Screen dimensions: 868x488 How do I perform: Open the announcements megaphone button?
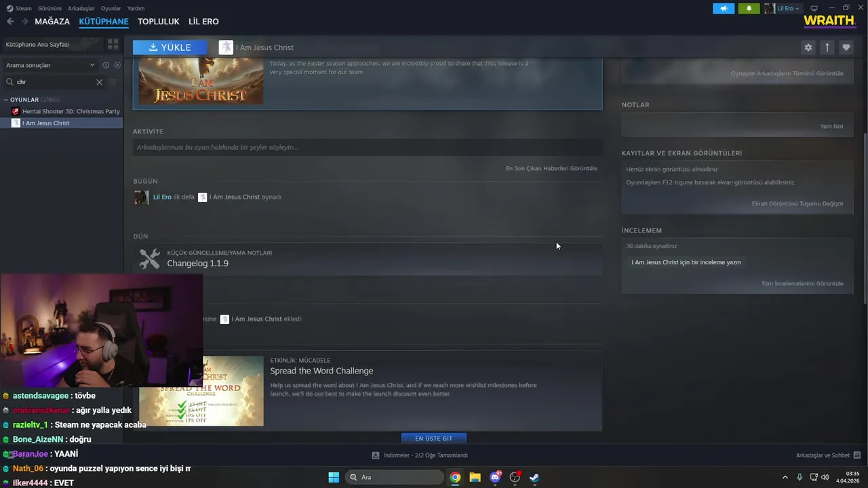tap(724, 8)
